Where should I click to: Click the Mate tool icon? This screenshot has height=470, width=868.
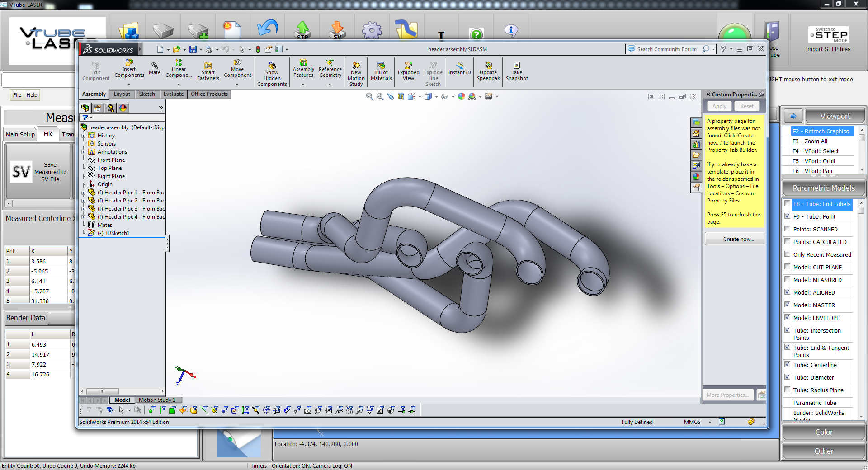pos(155,66)
